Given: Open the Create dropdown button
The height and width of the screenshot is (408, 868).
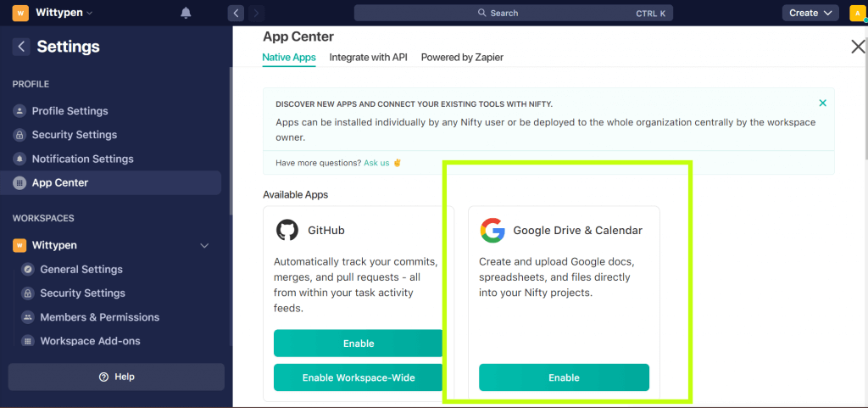Looking at the screenshot, I should pos(810,13).
